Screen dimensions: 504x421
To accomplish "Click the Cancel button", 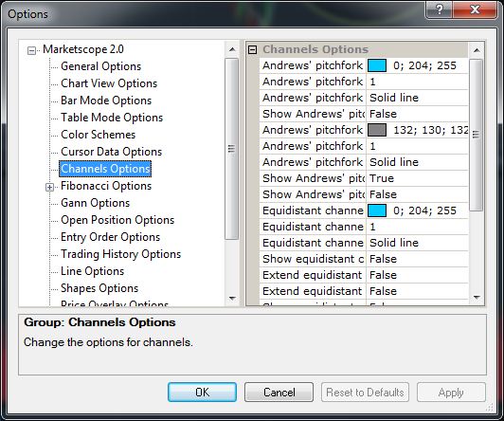I will click(x=279, y=392).
